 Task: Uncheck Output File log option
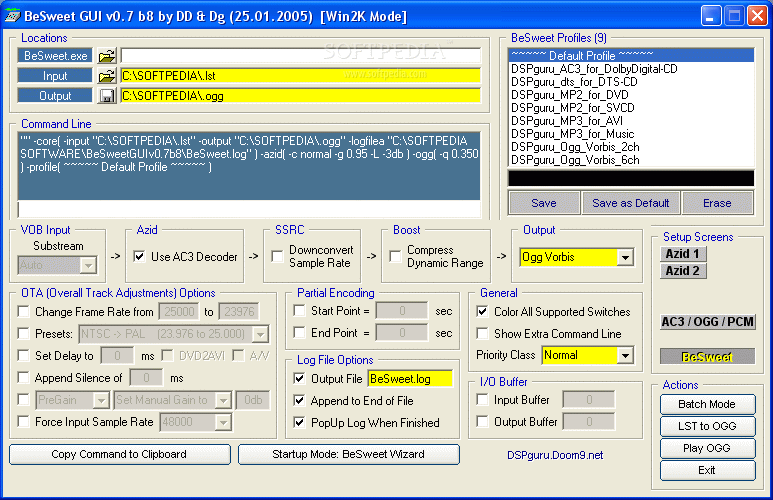click(299, 379)
